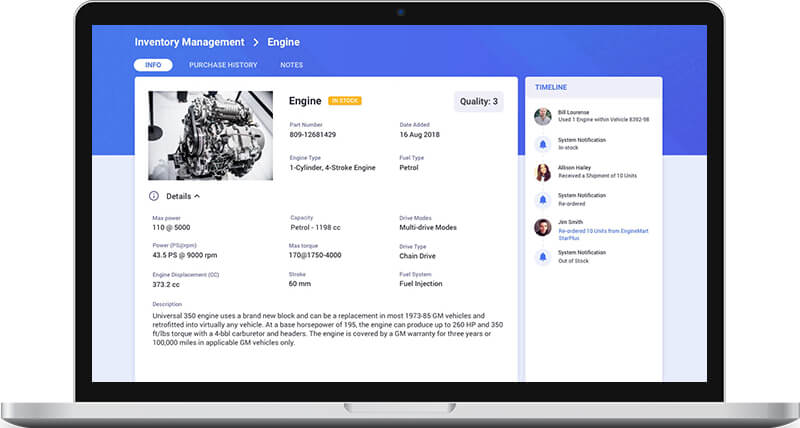
Task: Switch to the INFO tab
Action: 153,65
